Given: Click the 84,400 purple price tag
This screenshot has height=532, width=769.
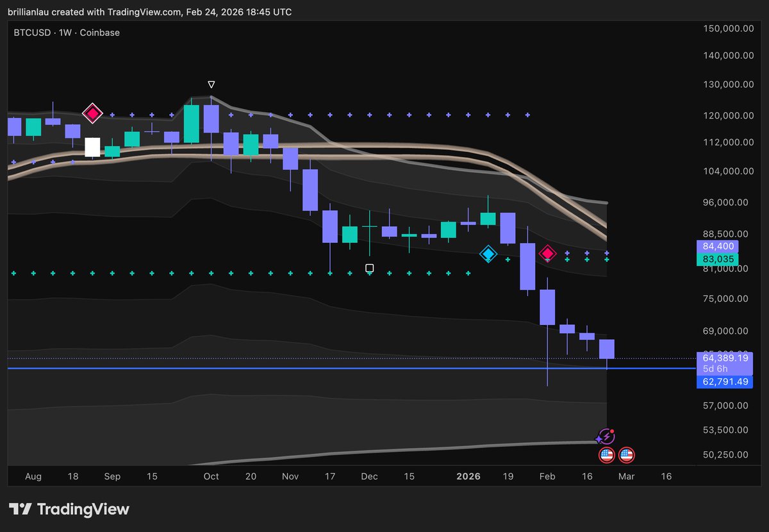Looking at the screenshot, I should click(x=717, y=247).
